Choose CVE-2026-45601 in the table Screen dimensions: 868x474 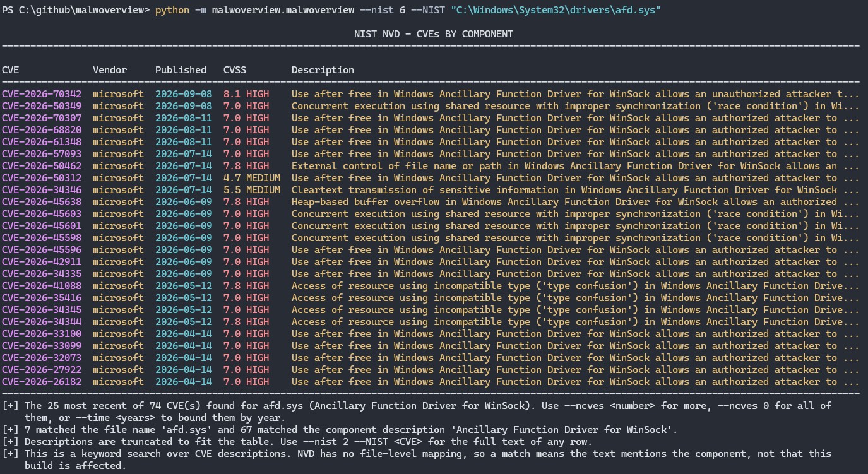(x=42, y=226)
